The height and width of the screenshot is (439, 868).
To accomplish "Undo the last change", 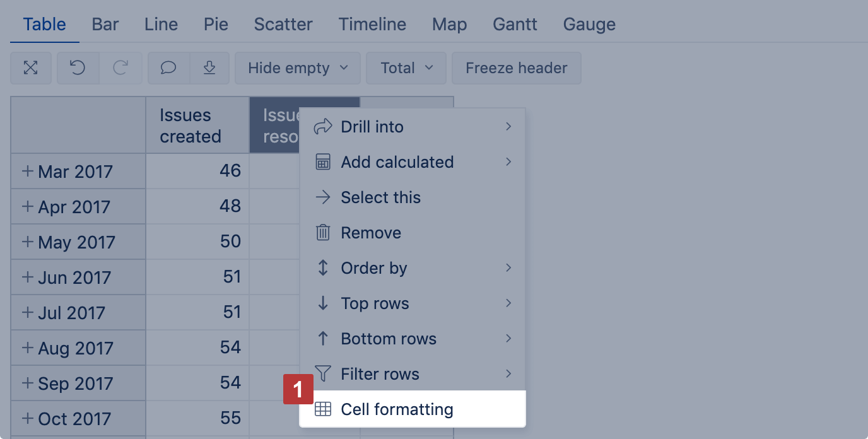I will (x=78, y=67).
